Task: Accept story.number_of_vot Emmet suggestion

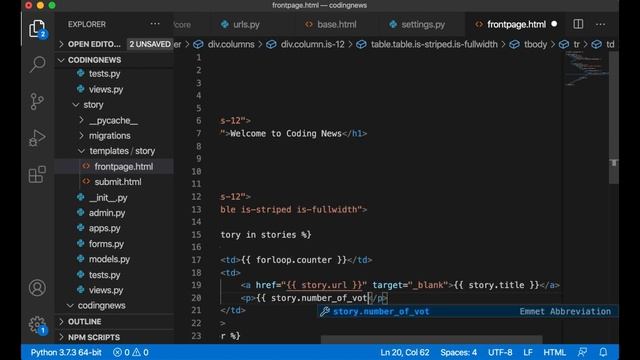Action: coord(468,311)
